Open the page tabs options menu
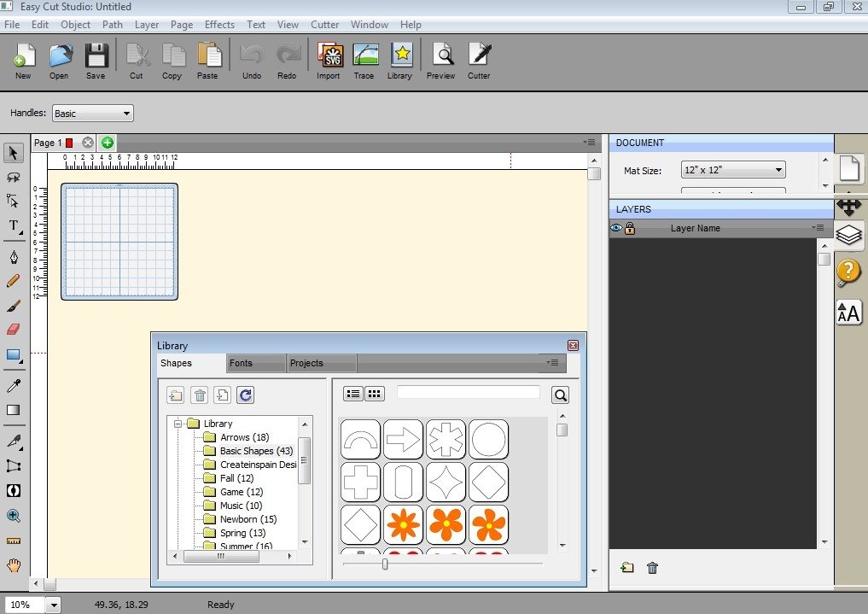868x614 pixels. [589, 143]
